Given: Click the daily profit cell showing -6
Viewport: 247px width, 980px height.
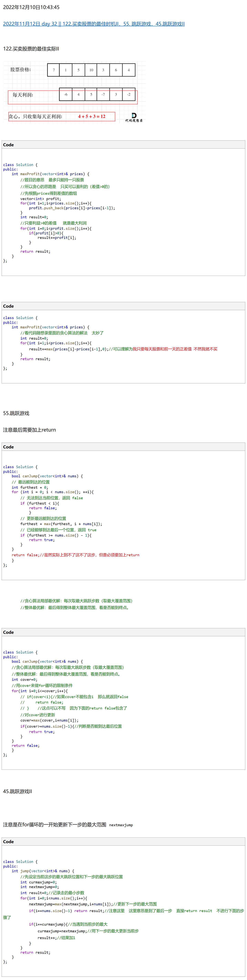Looking at the screenshot, I should pyautogui.click(x=66, y=94).
